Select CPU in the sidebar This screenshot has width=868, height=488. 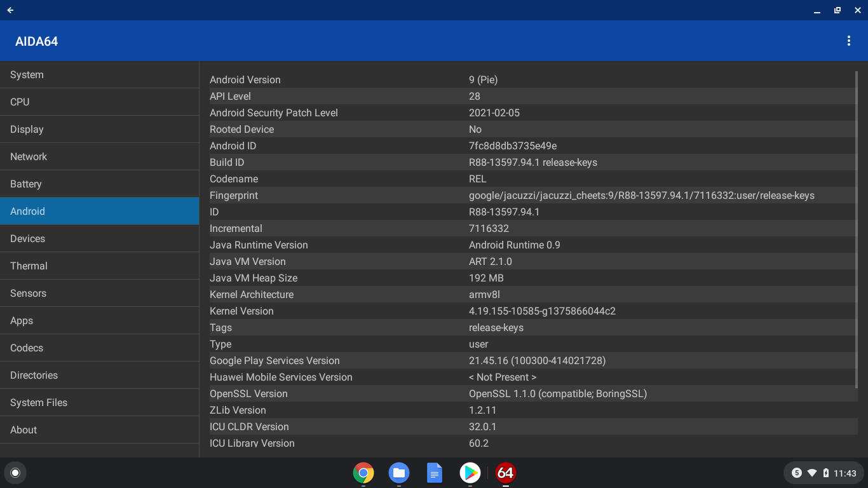(x=100, y=102)
